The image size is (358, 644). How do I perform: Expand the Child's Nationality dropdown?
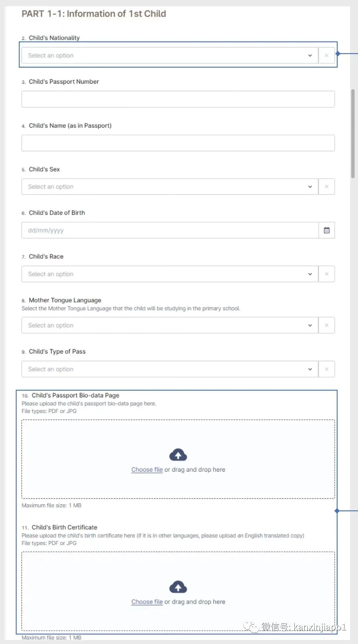170,55
